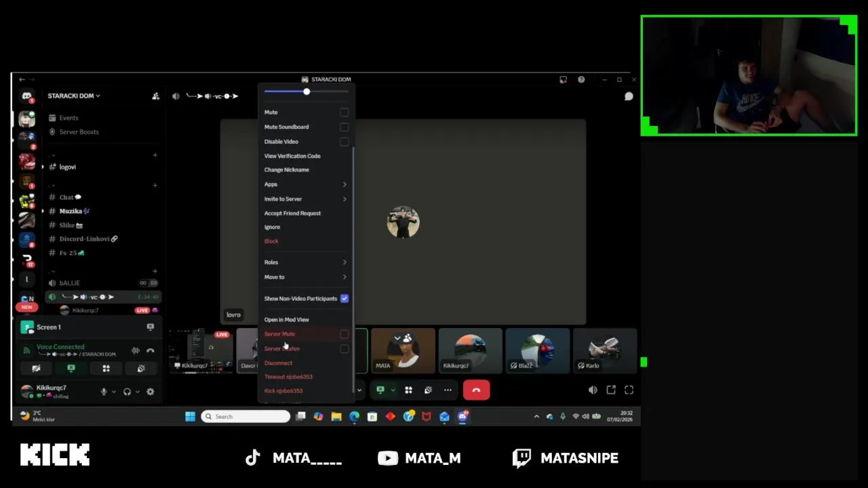The height and width of the screenshot is (488, 868).
Task: Click the invite people icon beside STARACKI DOM
Action: coord(155,96)
